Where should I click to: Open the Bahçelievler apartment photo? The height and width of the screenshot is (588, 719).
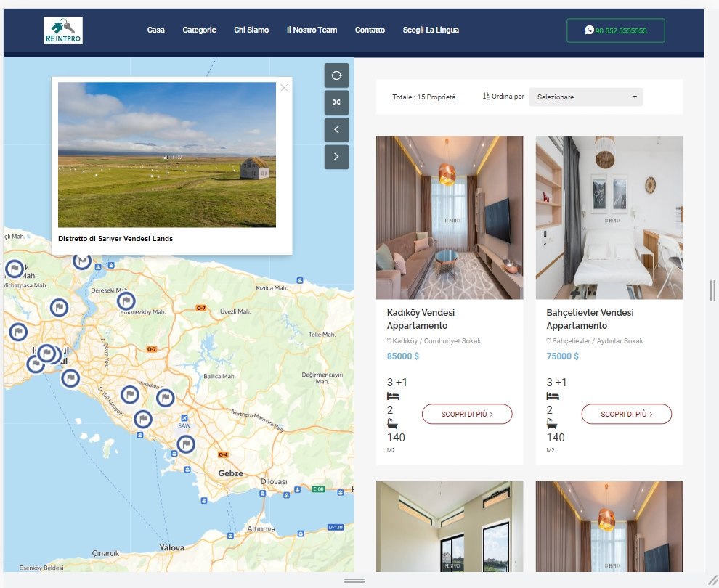click(x=609, y=218)
